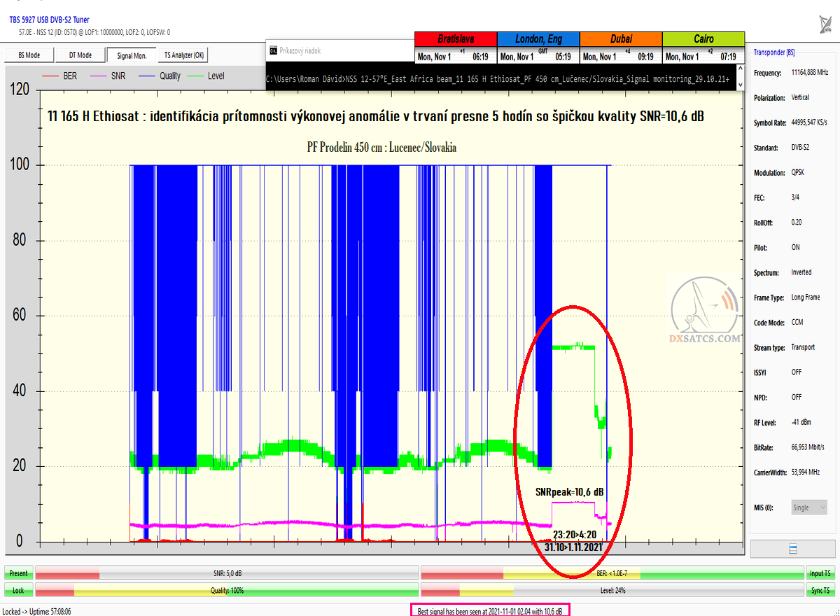Toggle the Input TS indicator

coord(820,574)
